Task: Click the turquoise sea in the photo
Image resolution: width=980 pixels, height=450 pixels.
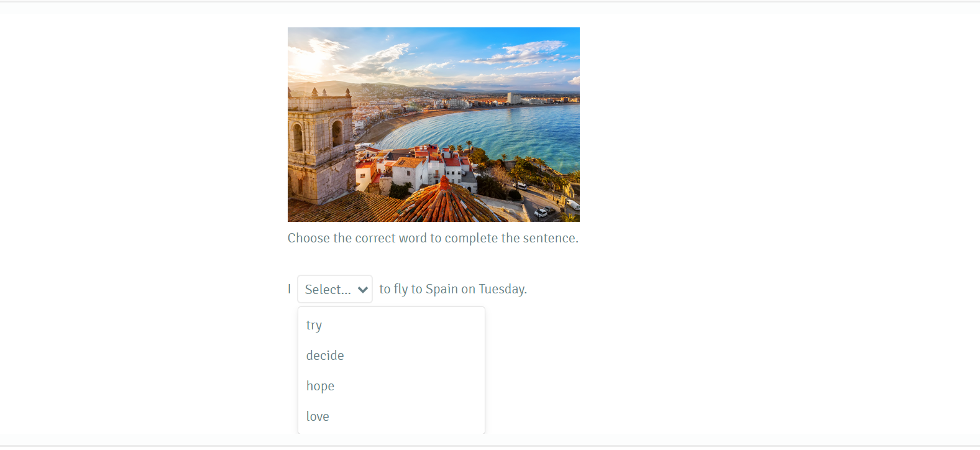Action: point(497,134)
